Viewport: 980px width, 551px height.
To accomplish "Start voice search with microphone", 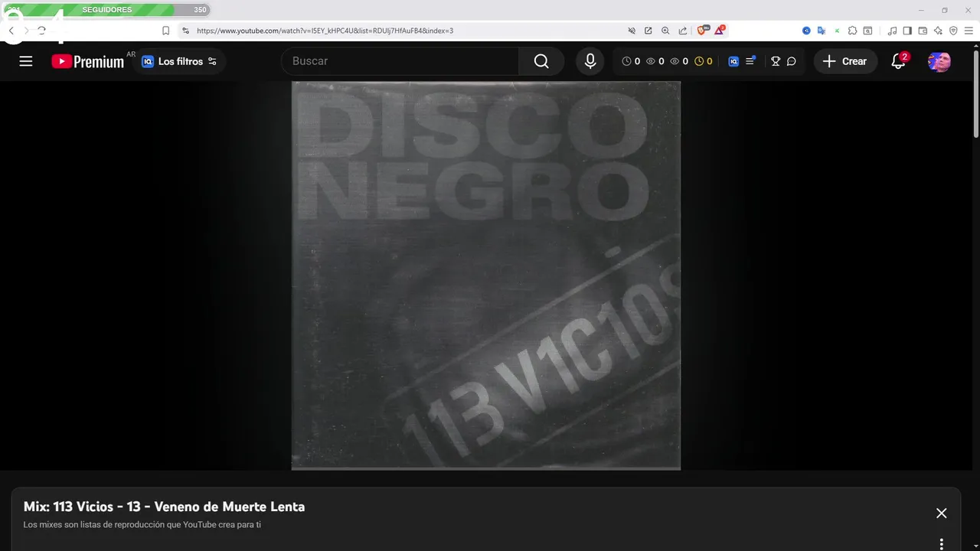I will click(590, 61).
